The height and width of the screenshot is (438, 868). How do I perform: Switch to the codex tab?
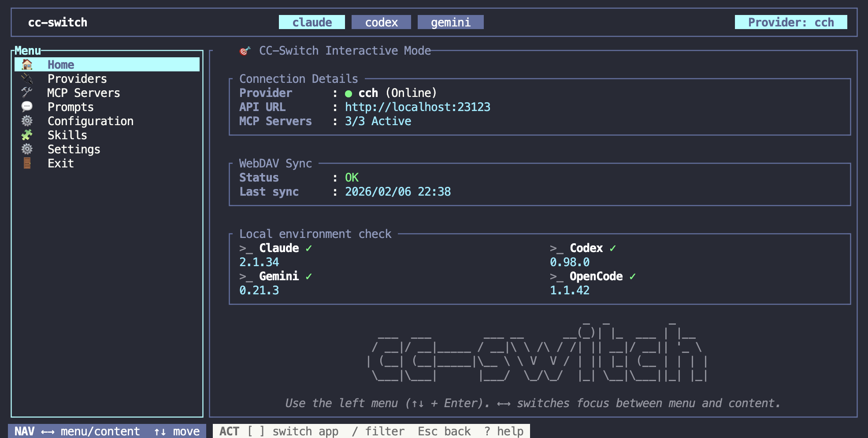pos(381,22)
